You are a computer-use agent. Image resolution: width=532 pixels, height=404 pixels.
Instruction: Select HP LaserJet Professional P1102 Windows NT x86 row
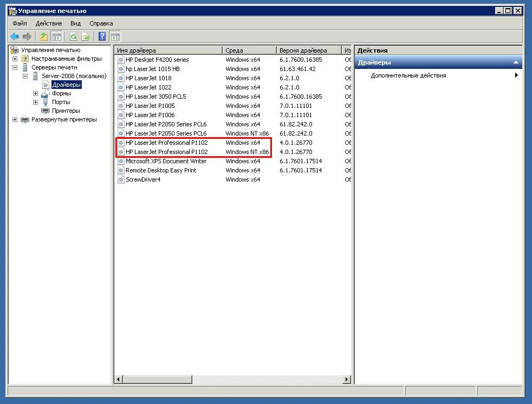pos(233,152)
